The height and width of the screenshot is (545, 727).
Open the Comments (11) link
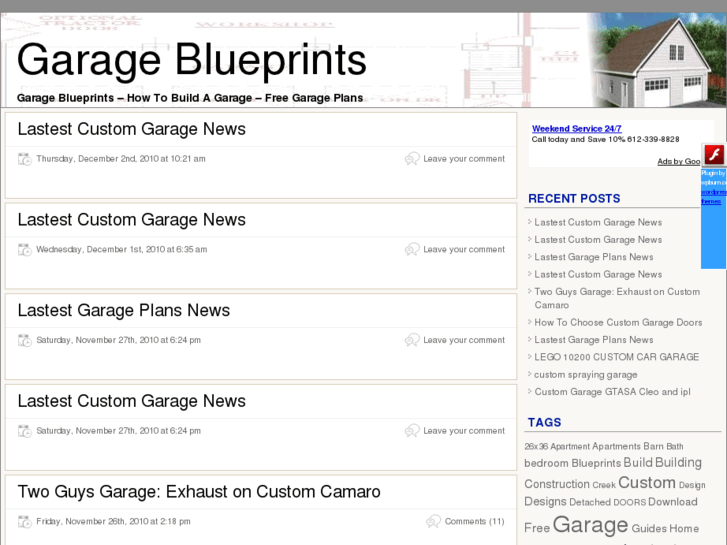click(x=474, y=521)
